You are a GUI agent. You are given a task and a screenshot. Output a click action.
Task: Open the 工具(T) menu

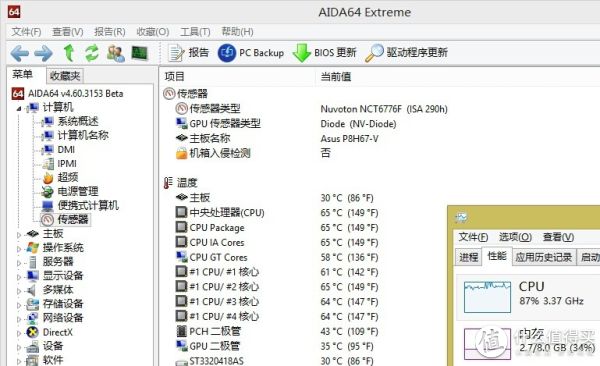click(x=195, y=32)
